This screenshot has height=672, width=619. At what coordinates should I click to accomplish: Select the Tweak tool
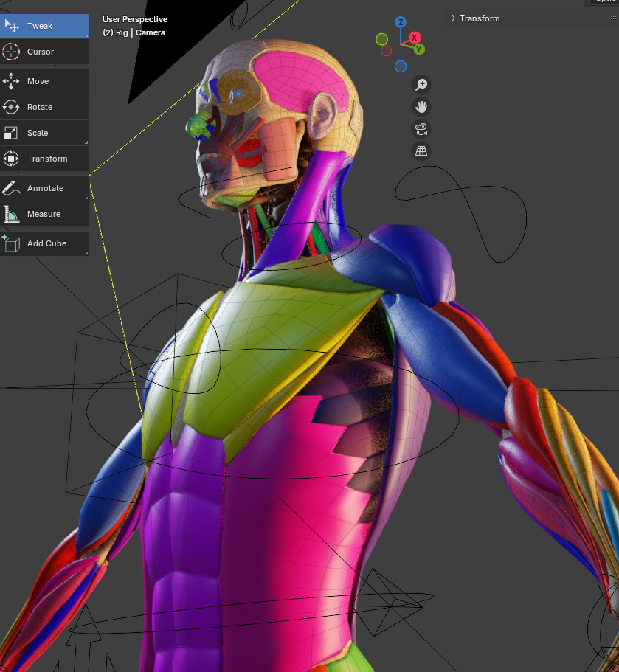(x=44, y=26)
